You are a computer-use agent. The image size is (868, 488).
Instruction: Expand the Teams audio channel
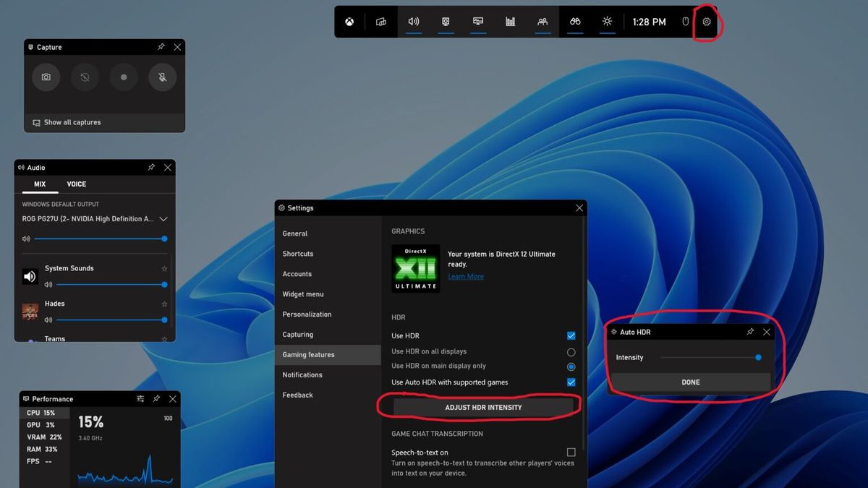click(164, 338)
